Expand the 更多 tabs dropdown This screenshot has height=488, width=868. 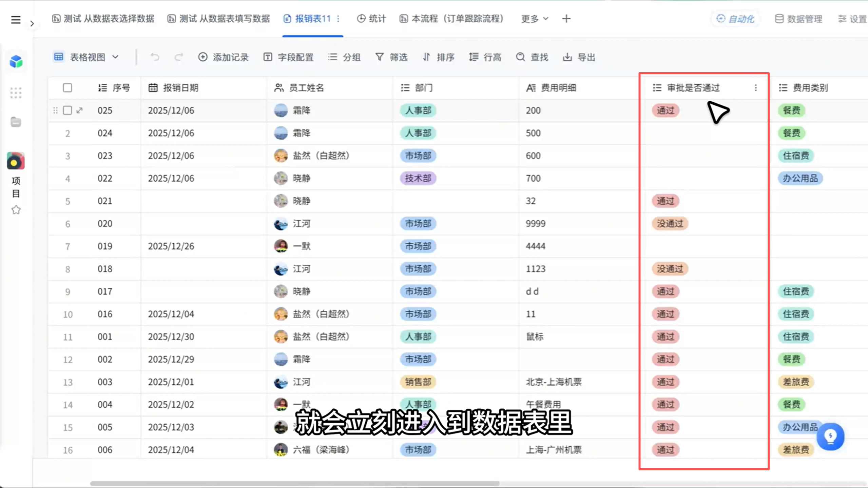click(x=535, y=19)
